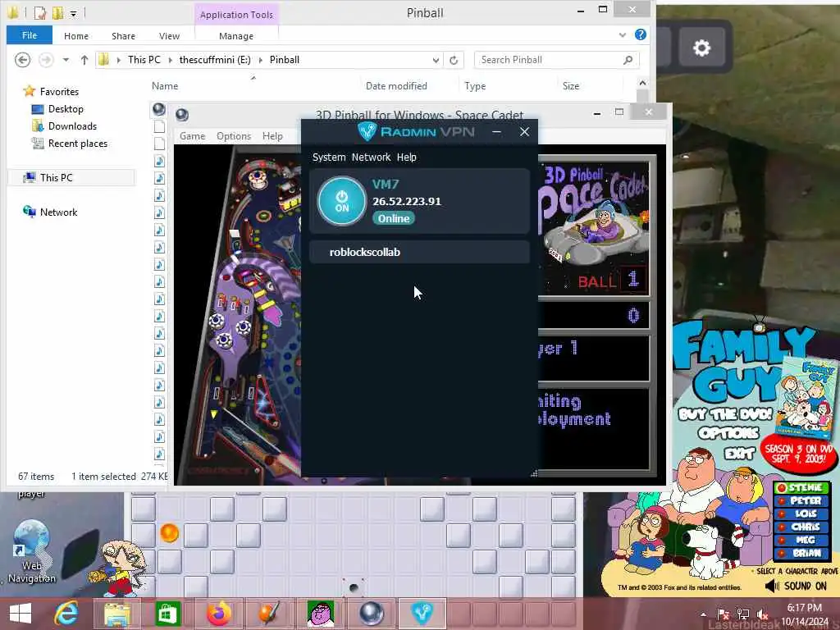Click the 3D Pinball window ball icon
Viewport: 840px width, 630px height.
[182, 115]
